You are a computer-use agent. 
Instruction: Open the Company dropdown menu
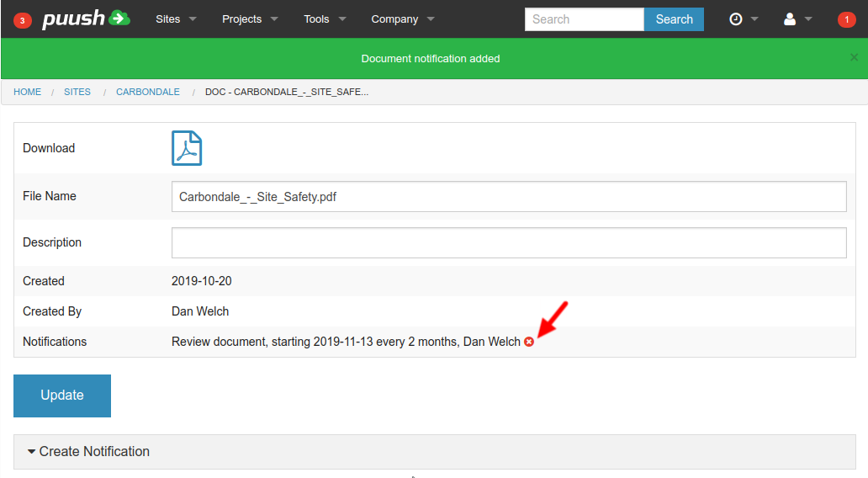coord(403,19)
